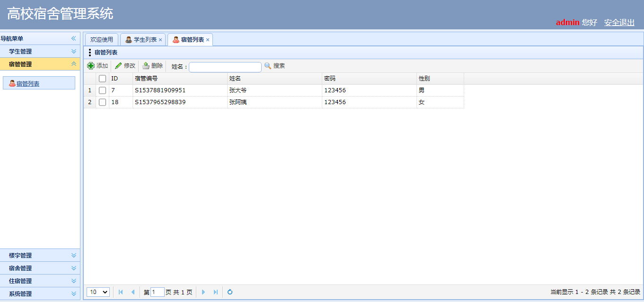
Task: Click the magnifier Search (搜索) icon
Action: (x=268, y=66)
